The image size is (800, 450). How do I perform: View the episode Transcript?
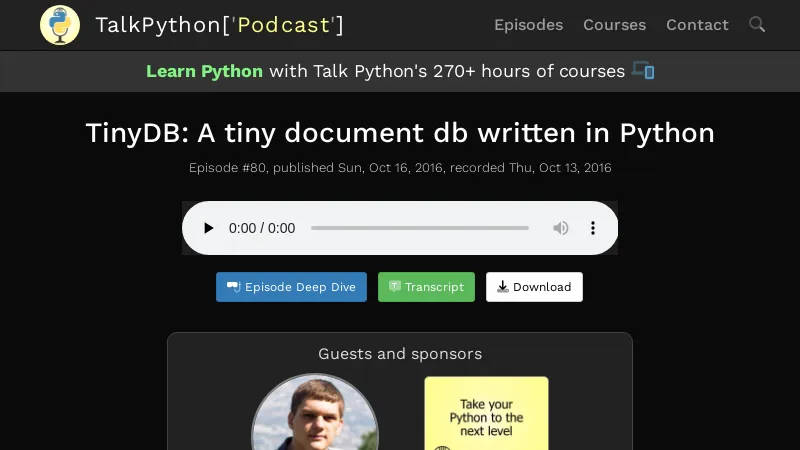pyautogui.click(x=434, y=287)
